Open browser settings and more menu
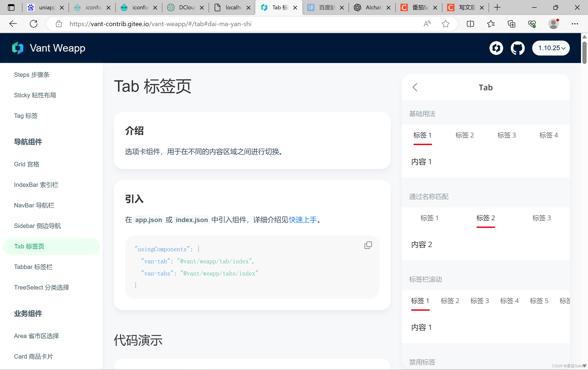The height and width of the screenshot is (370, 588). [575, 24]
